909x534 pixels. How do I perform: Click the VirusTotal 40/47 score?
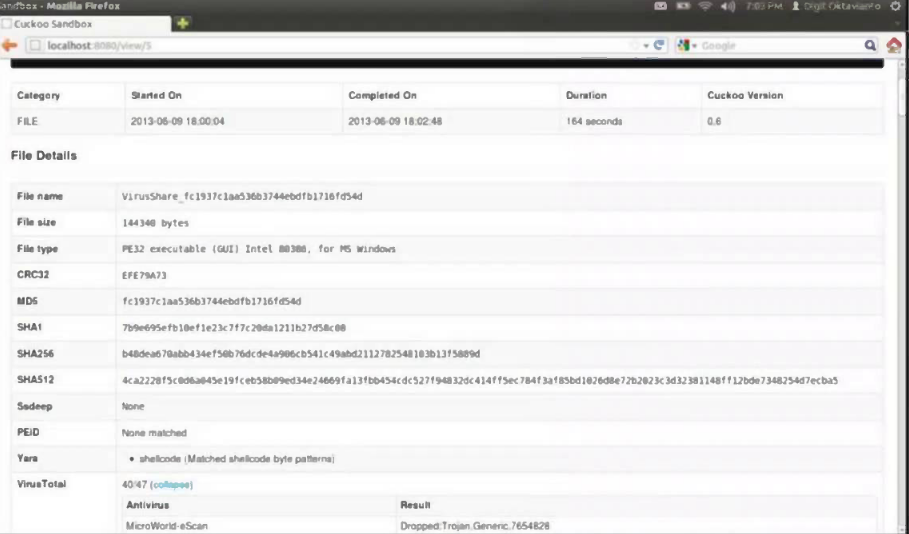[134, 485]
